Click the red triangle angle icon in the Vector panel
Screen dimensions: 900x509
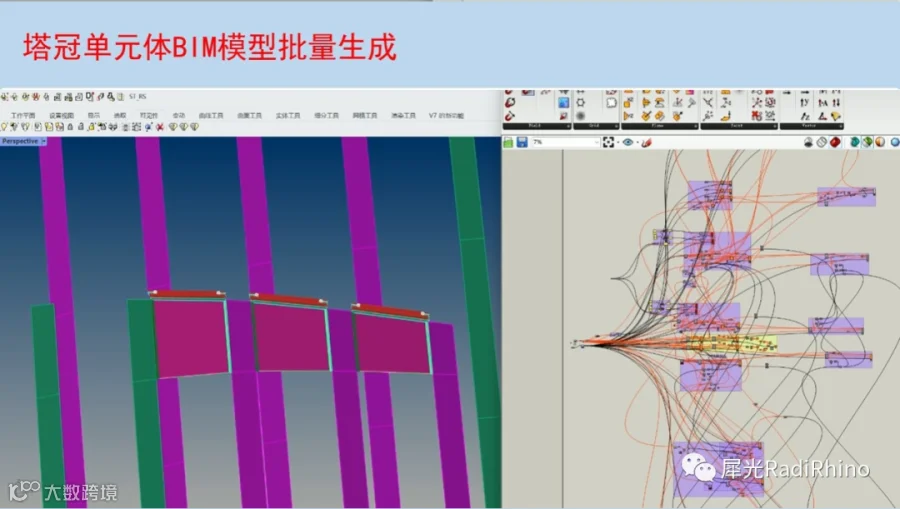[823, 115]
